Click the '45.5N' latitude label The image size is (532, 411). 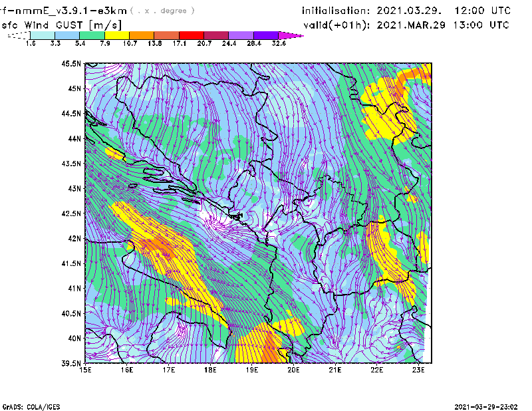click(71, 63)
